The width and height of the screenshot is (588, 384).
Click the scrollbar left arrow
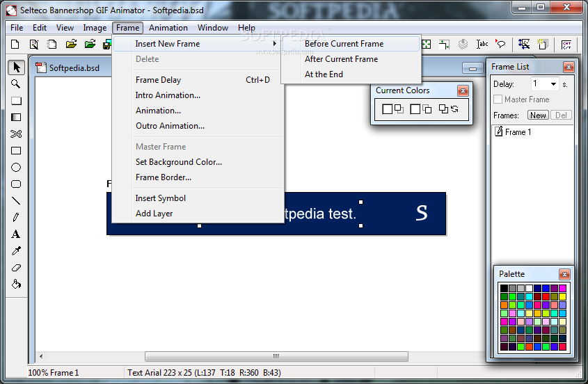click(41, 356)
